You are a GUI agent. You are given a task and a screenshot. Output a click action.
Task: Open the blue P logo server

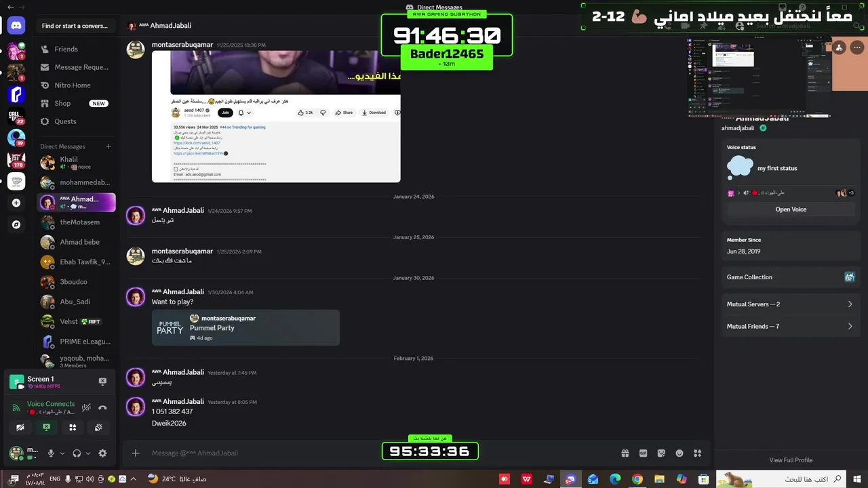click(x=16, y=94)
